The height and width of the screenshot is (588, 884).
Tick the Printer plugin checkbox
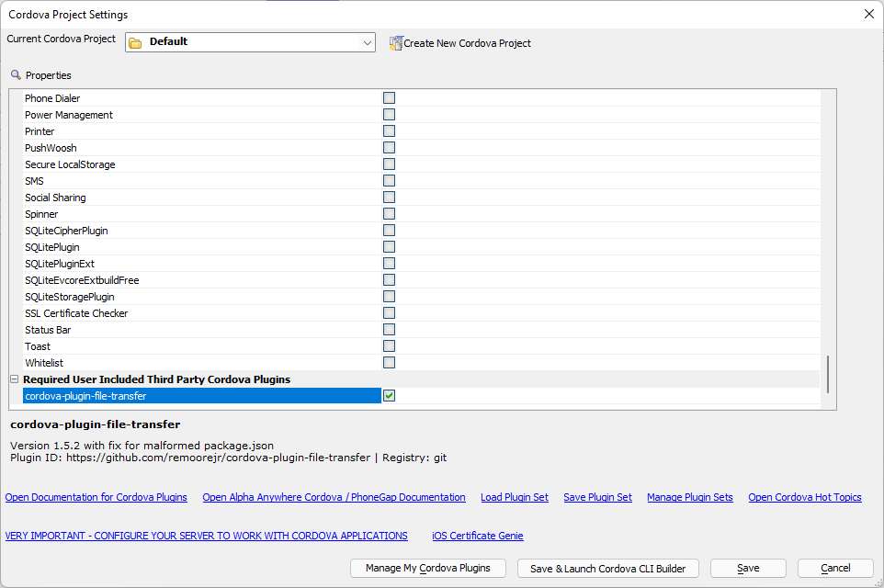click(389, 130)
